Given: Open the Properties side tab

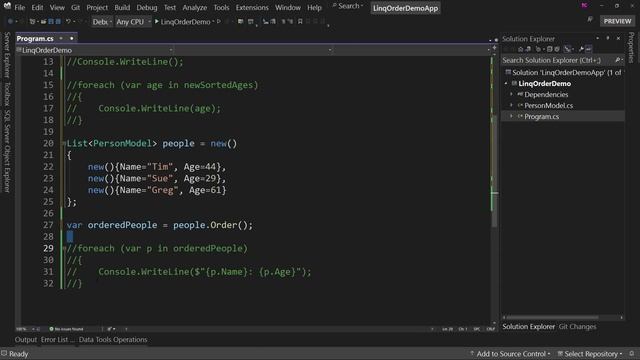Looking at the screenshot, I should [631, 48].
